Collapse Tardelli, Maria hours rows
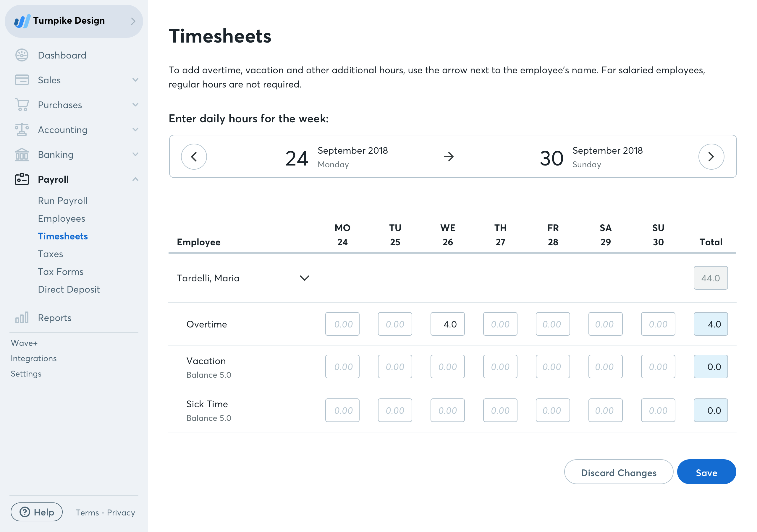This screenshot has width=757, height=532. point(304,278)
